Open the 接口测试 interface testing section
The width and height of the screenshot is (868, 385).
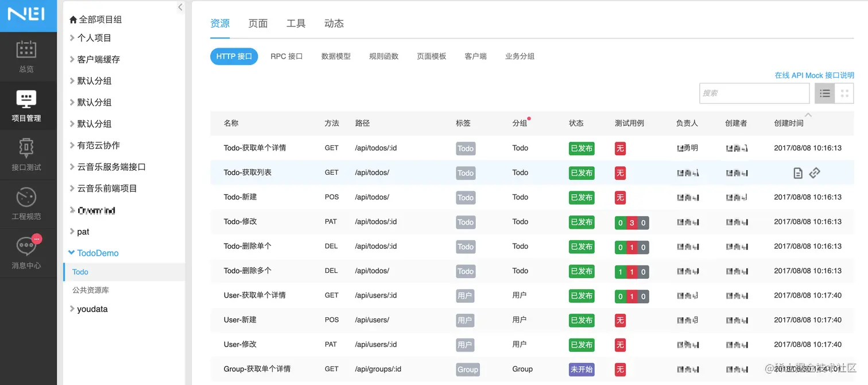point(26,155)
